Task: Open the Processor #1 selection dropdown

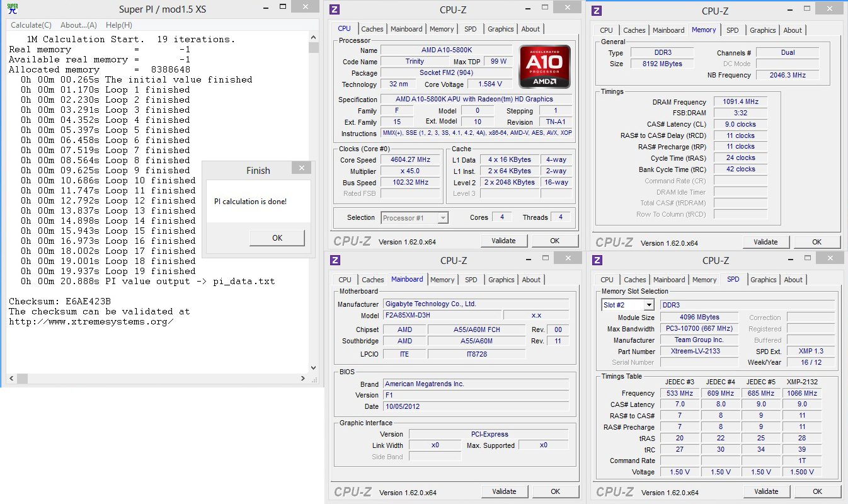Action: 415,218
